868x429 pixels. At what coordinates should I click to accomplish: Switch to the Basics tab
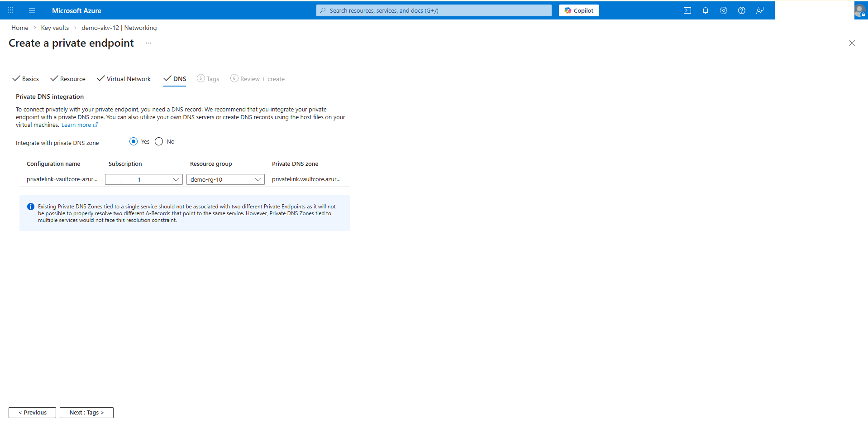pos(30,78)
